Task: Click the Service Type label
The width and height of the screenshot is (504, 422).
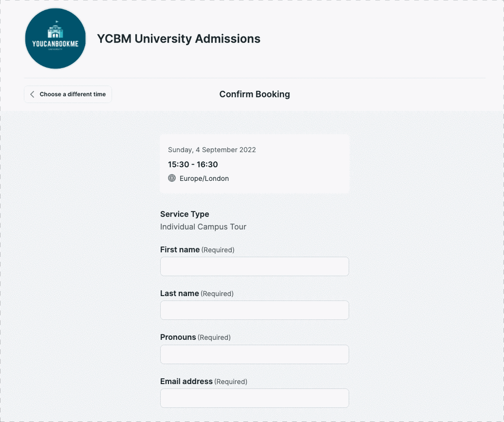Action: 184,214
